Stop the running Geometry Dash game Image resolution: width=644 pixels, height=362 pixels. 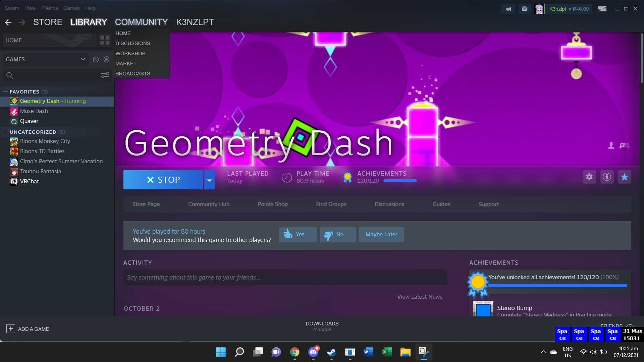pyautogui.click(x=163, y=180)
